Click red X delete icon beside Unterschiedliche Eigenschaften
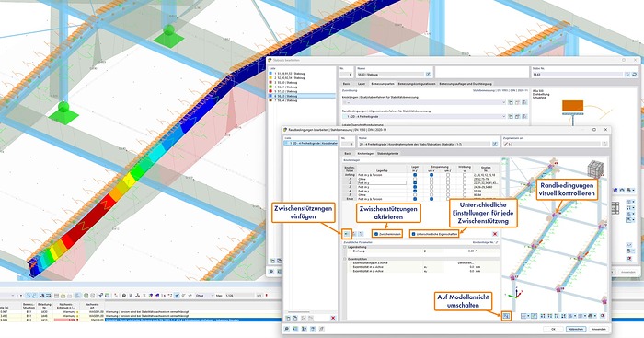 pos(495,234)
